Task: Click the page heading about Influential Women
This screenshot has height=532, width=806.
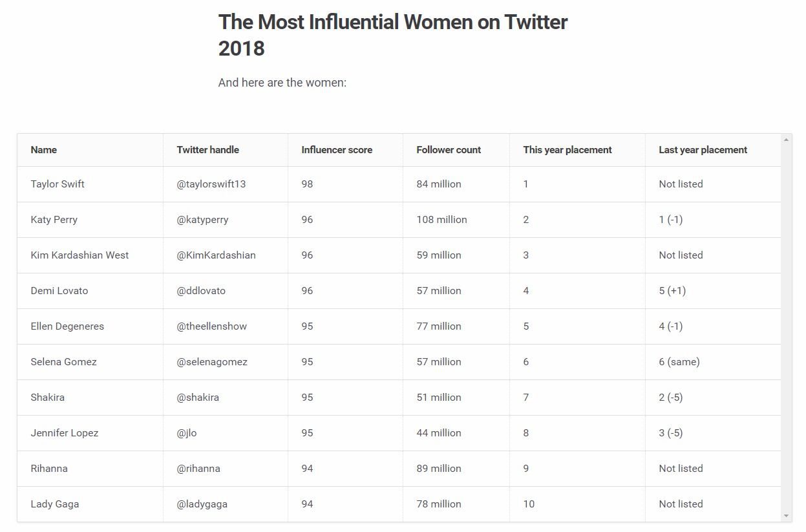Action: [x=393, y=35]
